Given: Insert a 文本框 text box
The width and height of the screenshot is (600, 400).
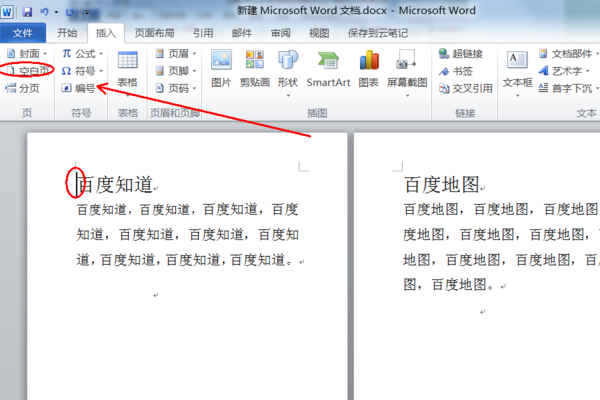Looking at the screenshot, I should pos(517,73).
